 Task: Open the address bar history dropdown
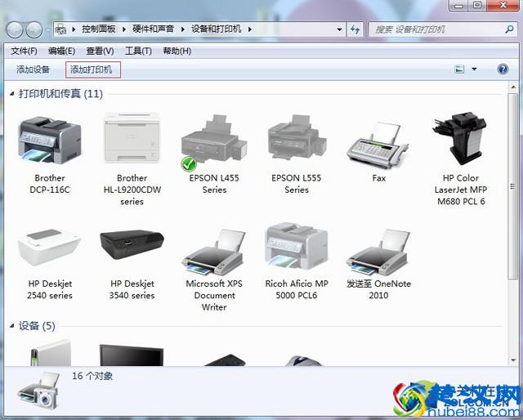[339, 29]
